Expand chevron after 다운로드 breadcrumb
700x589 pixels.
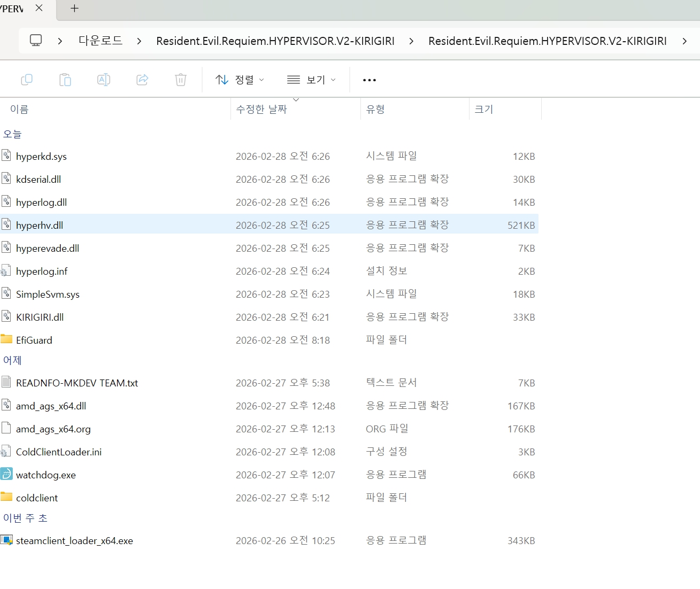pos(139,41)
